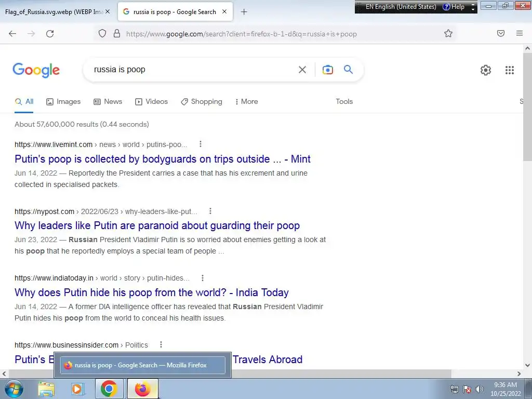Switch to the Flag_of_Russia.svg.webp tab
This screenshot has width=532, height=399.
tap(54, 12)
